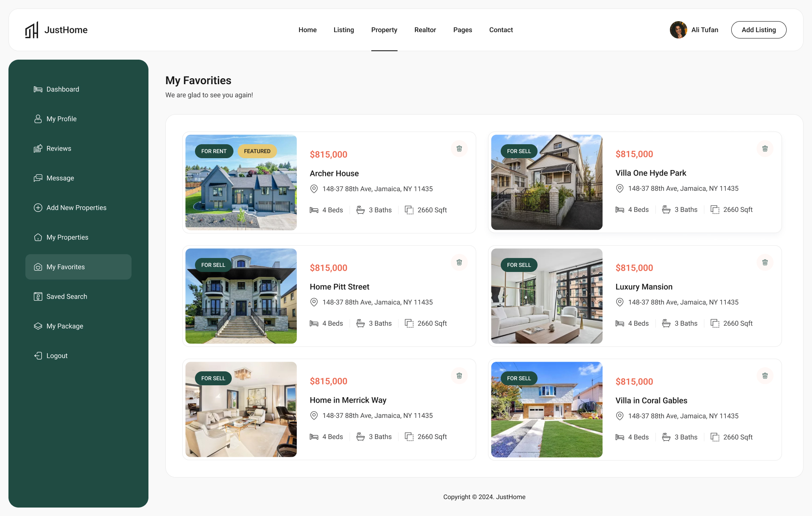The width and height of the screenshot is (812, 516).
Task: Delete Villa One Hyde Park from favorites
Action: point(765,148)
